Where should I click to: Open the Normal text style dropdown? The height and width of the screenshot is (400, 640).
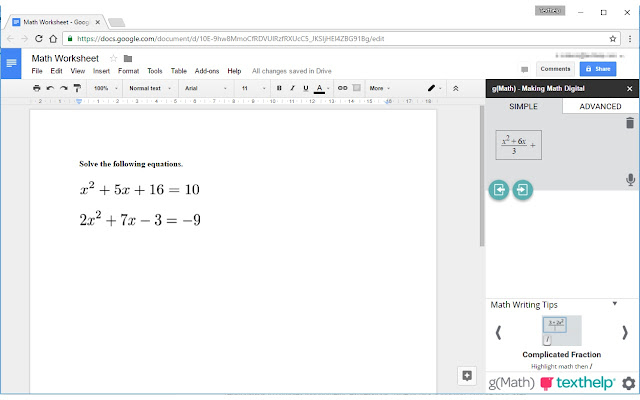click(150, 88)
